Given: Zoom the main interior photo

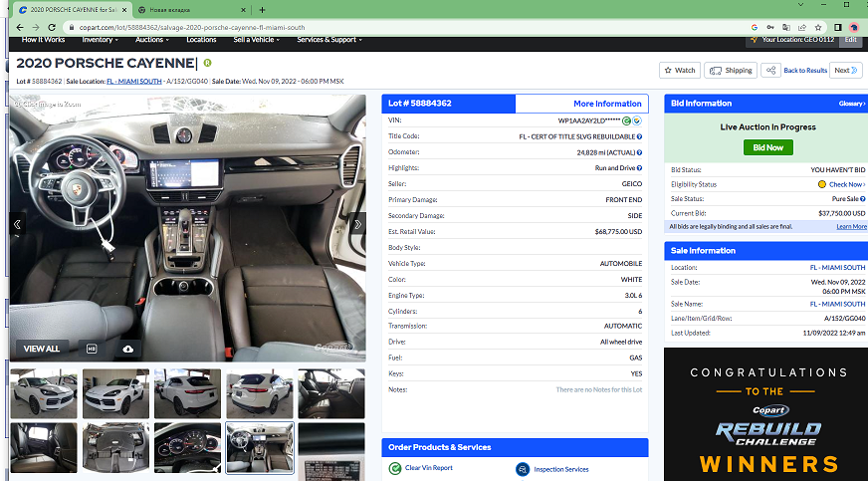Looking at the screenshot, I should tap(188, 227).
